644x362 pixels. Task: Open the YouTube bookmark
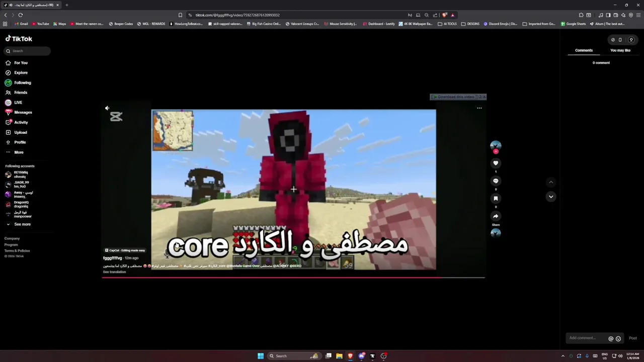click(x=40, y=24)
